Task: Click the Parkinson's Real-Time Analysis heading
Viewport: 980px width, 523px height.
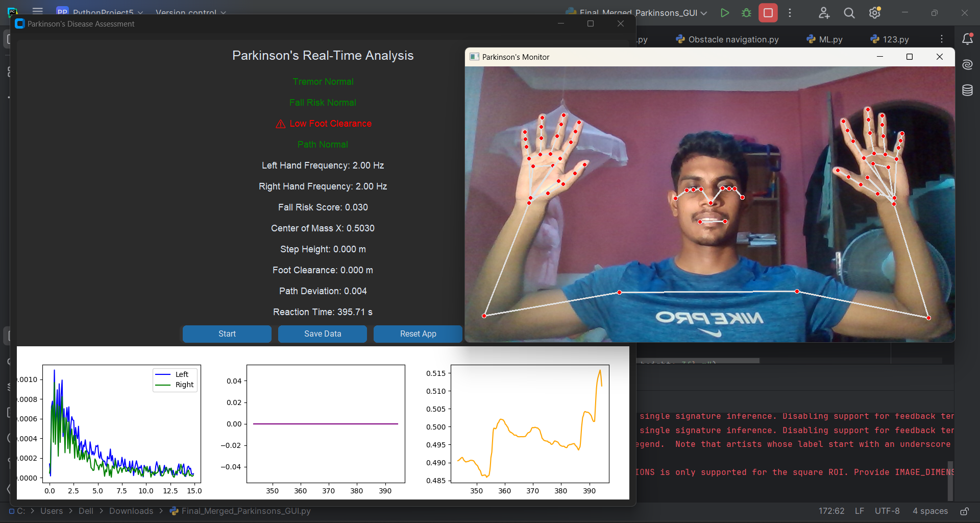Action: point(323,56)
